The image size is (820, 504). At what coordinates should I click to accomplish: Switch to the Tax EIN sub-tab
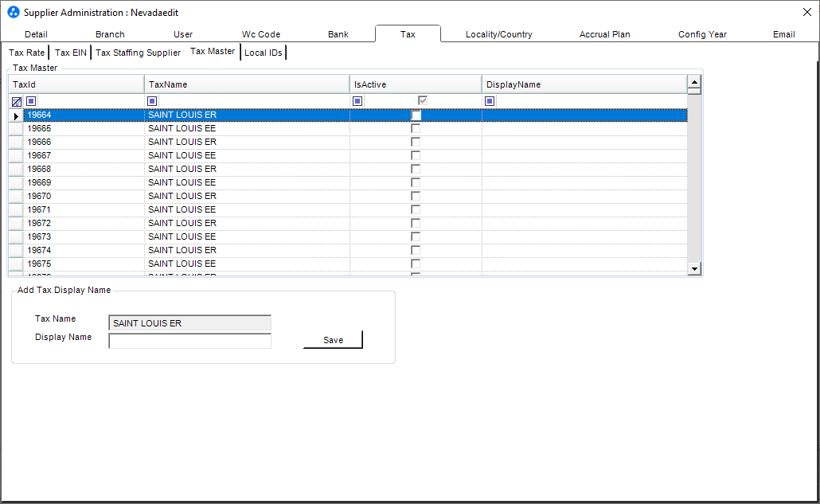(x=71, y=53)
